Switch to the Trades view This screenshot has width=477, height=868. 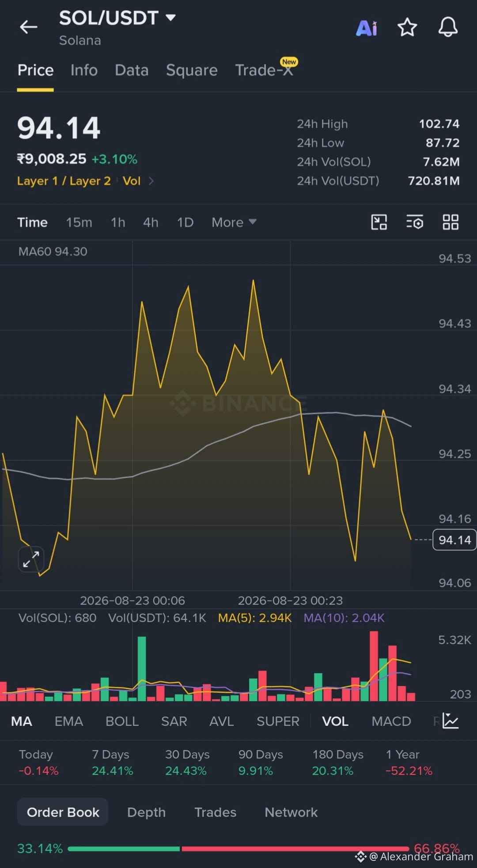coord(215,812)
